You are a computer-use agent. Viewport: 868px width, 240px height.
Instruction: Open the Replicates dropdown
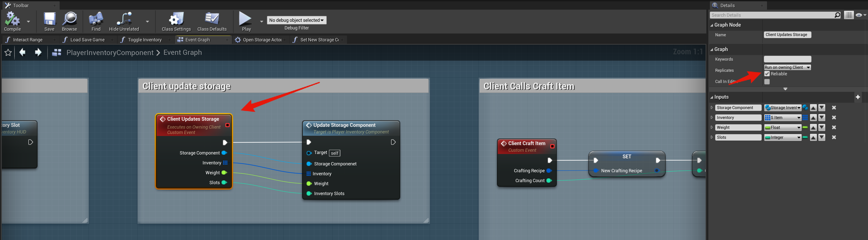coord(787,67)
